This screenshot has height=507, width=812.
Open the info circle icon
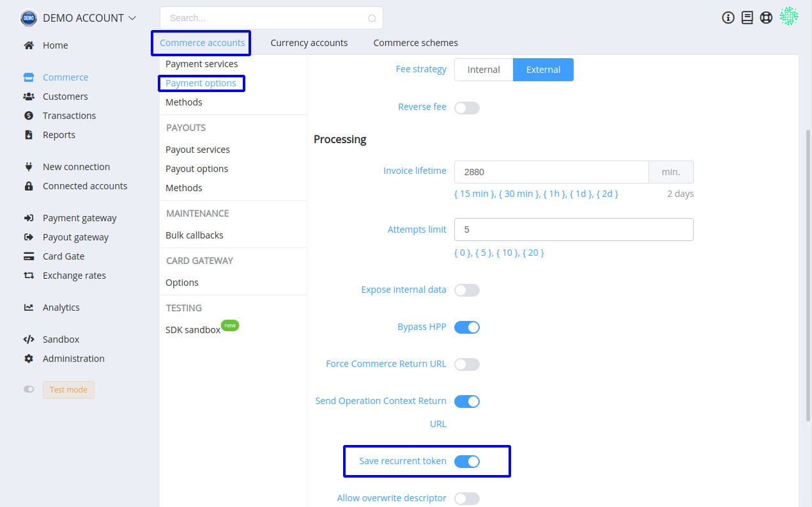[728, 18]
